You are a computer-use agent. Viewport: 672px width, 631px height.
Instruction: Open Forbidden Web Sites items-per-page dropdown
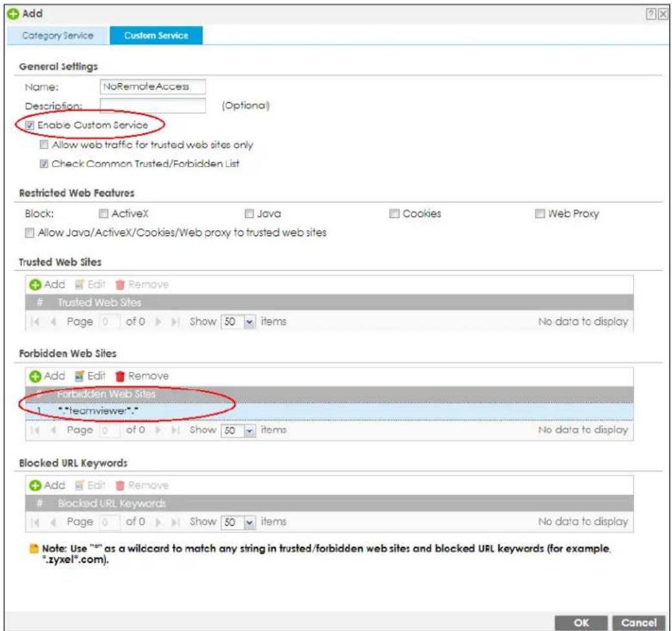pos(249,430)
